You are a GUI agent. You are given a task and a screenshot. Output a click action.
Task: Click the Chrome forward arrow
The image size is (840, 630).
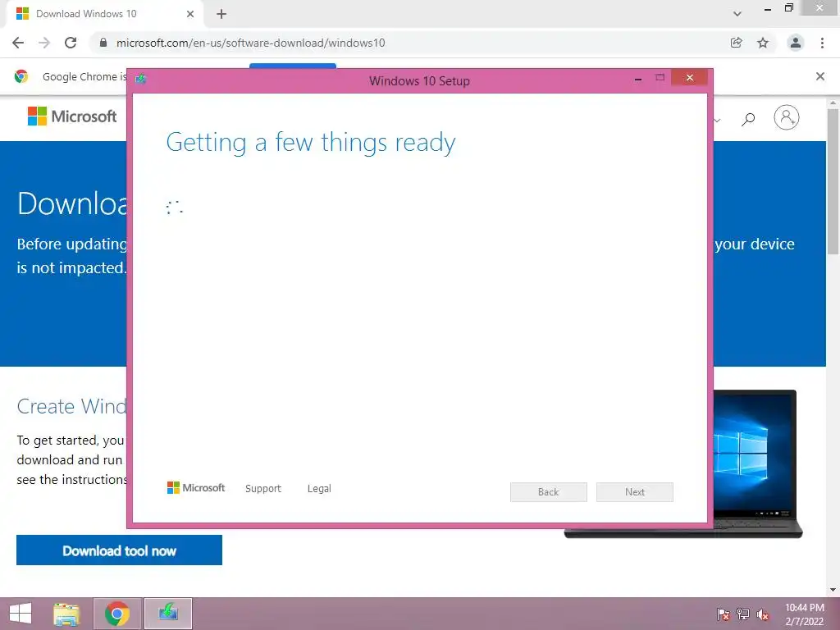44,43
